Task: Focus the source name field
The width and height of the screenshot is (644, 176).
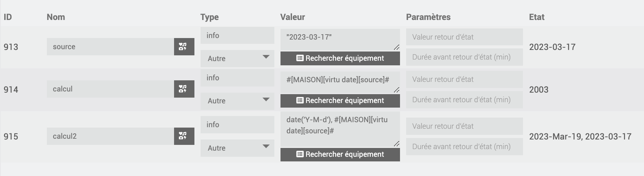Action: coord(111,47)
